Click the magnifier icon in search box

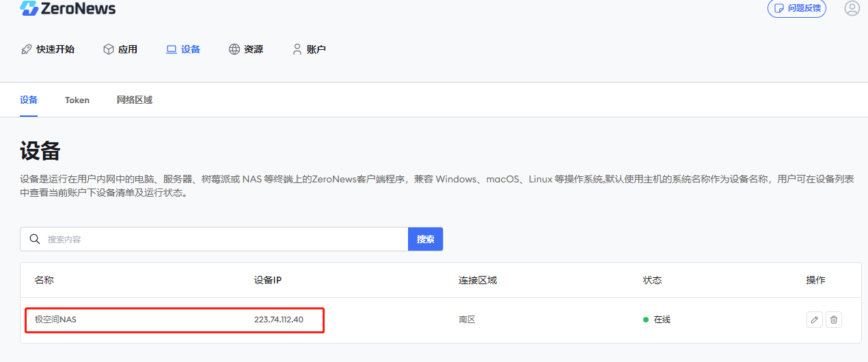click(35, 239)
